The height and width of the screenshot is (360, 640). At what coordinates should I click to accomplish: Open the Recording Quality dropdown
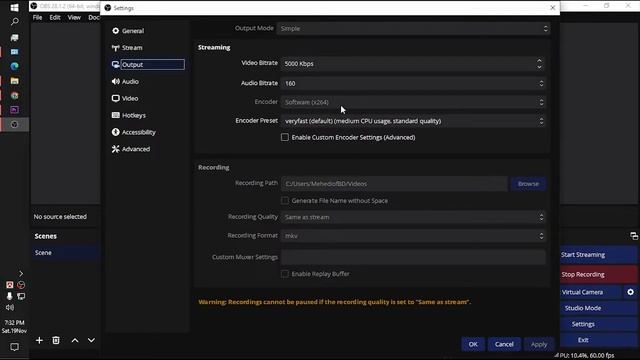413,217
